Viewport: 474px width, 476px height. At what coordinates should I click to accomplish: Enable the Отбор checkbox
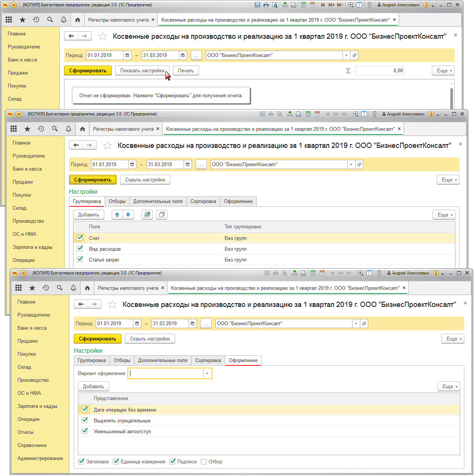coord(203,461)
